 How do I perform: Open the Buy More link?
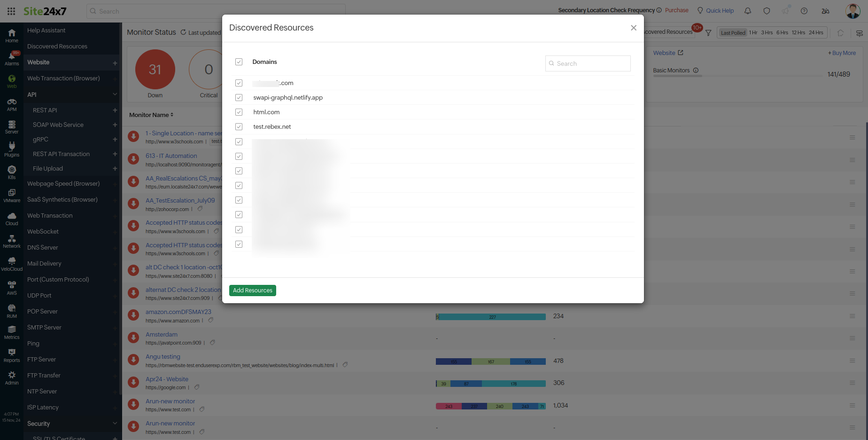pos(842,53)
